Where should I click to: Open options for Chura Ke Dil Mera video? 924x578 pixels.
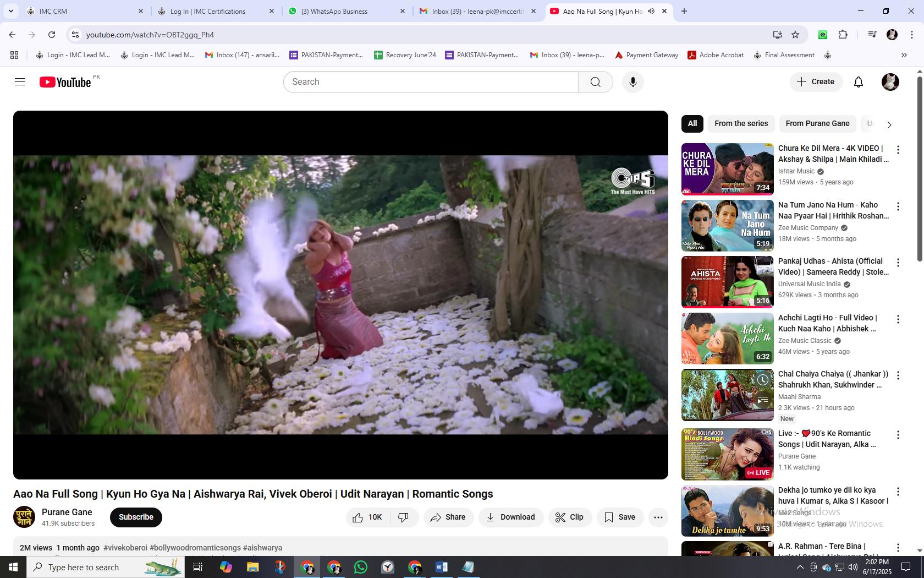[898, 150]
